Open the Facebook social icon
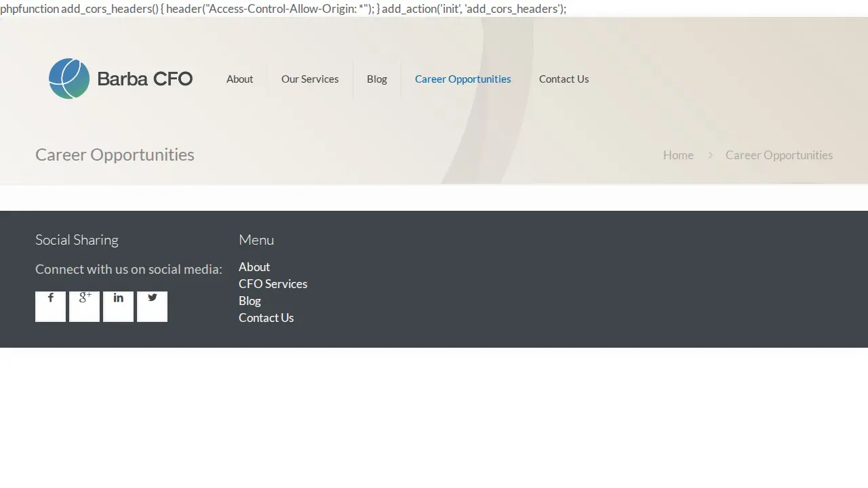Screen dimensions: 868x488 pyautogui.click(x=50, y=306)
